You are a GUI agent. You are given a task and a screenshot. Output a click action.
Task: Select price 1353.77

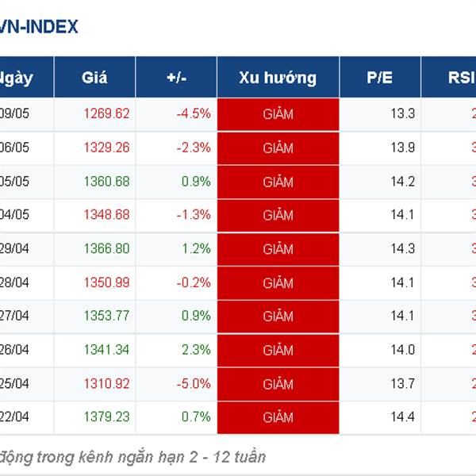106,316
